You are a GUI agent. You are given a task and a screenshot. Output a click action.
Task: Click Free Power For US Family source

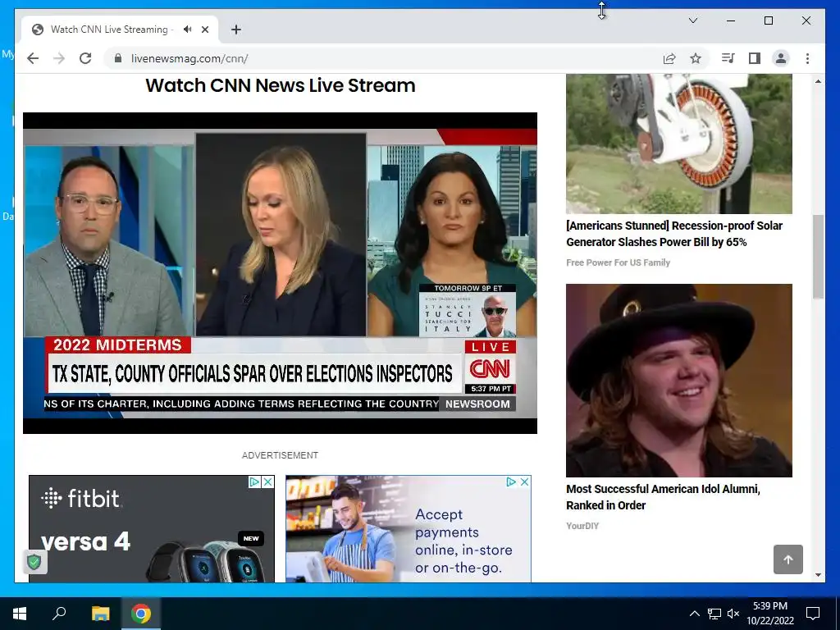click(619, 262)
